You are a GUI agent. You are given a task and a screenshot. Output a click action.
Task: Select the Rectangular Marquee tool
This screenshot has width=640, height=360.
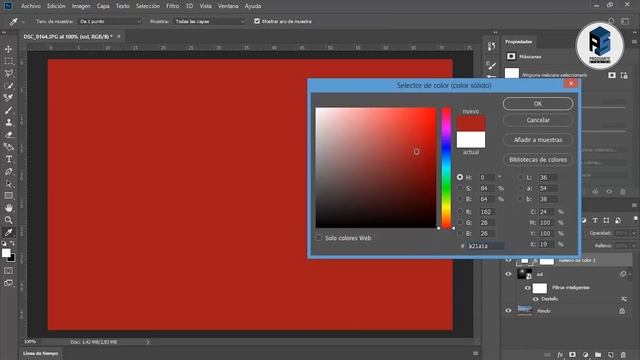8,61
